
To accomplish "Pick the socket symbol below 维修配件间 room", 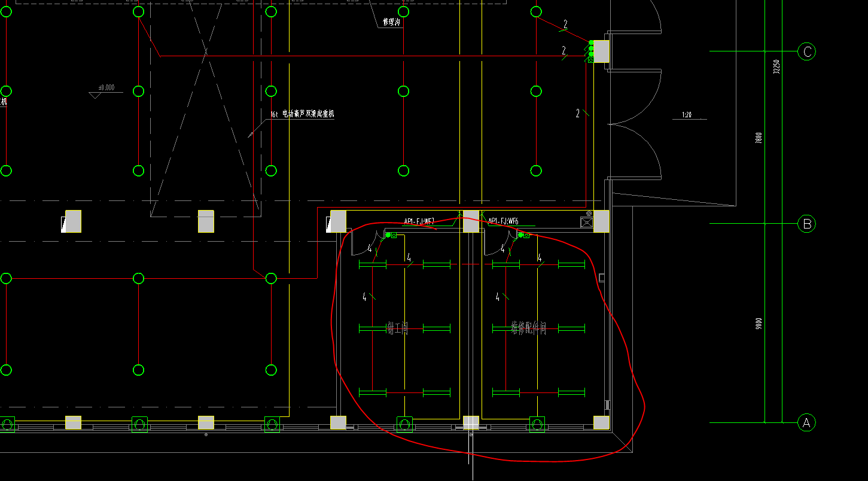I will pos(537,424).
